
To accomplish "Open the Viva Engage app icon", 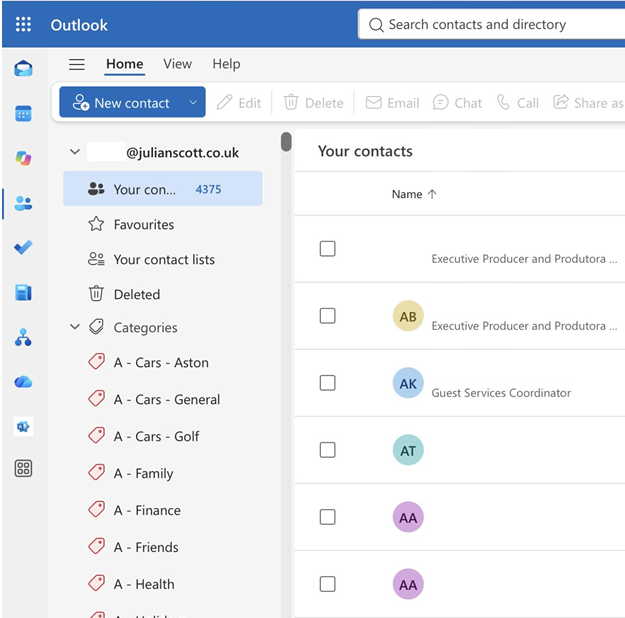I will (23, 427).
